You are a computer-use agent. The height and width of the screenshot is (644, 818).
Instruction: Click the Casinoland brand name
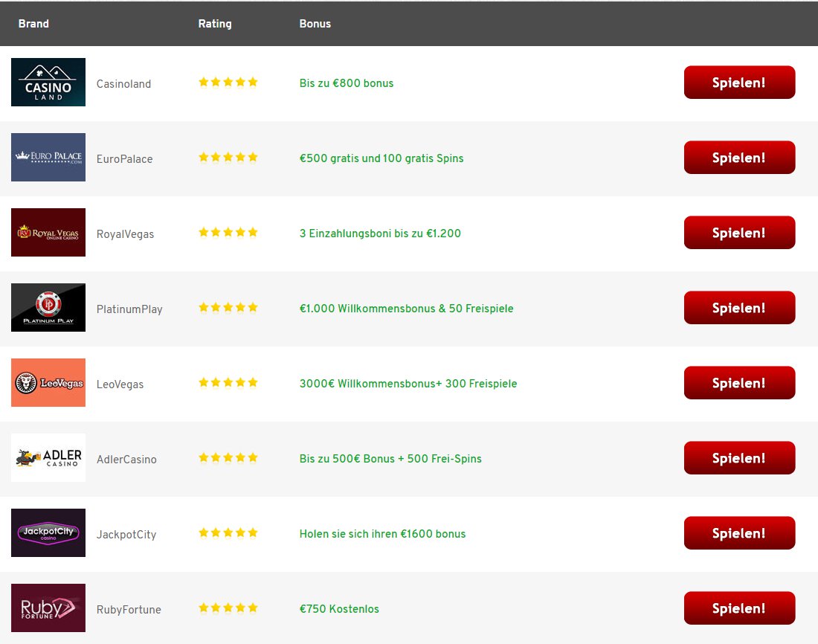pyautogui.click(x=123, y=84)
